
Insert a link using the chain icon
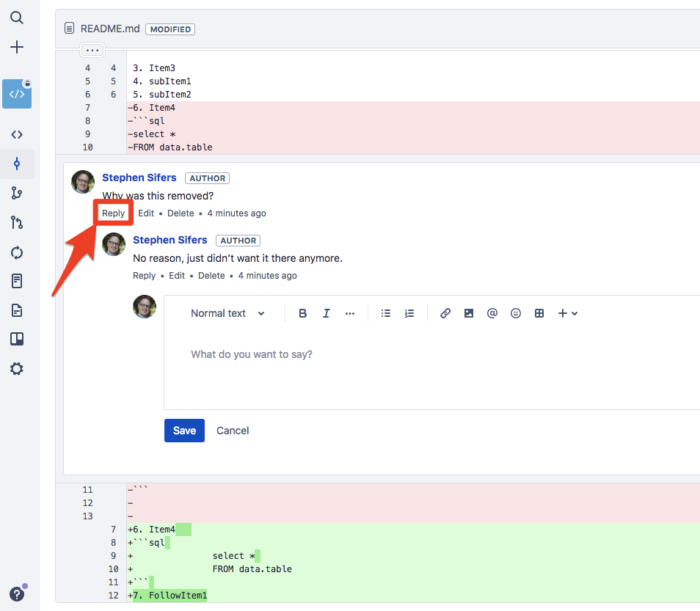coord(445,313)
